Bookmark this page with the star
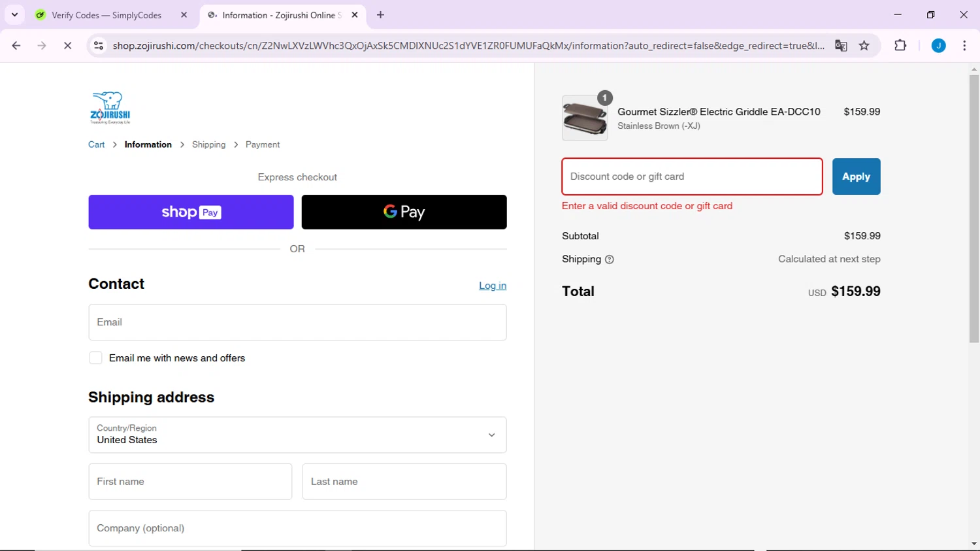This screenshot has height=551, width=980. (864, 46)
